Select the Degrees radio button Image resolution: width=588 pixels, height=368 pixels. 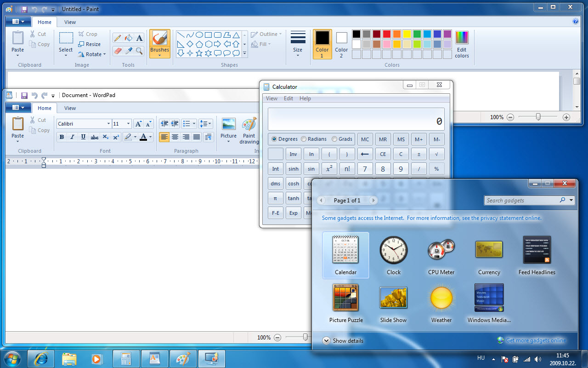[274, 139]
